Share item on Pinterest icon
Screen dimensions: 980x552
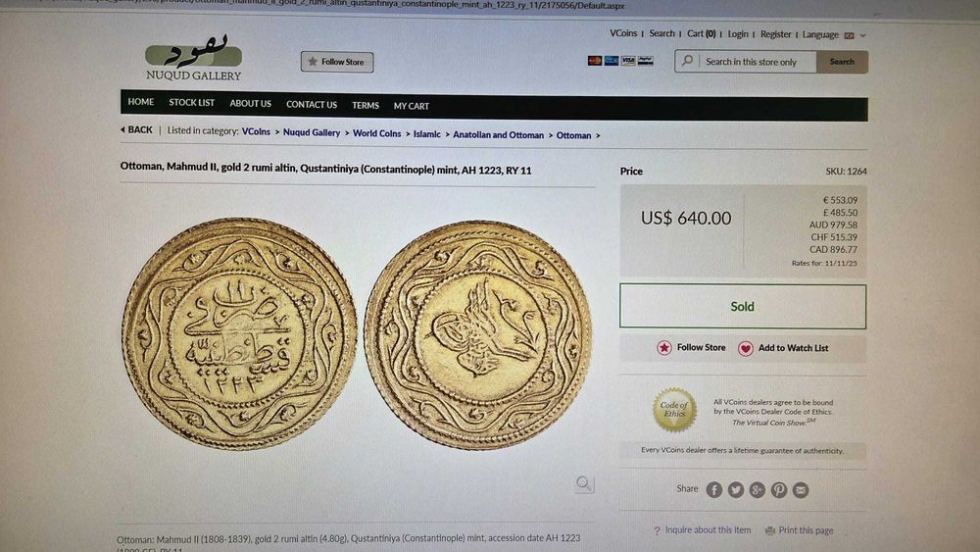(779, 490)
